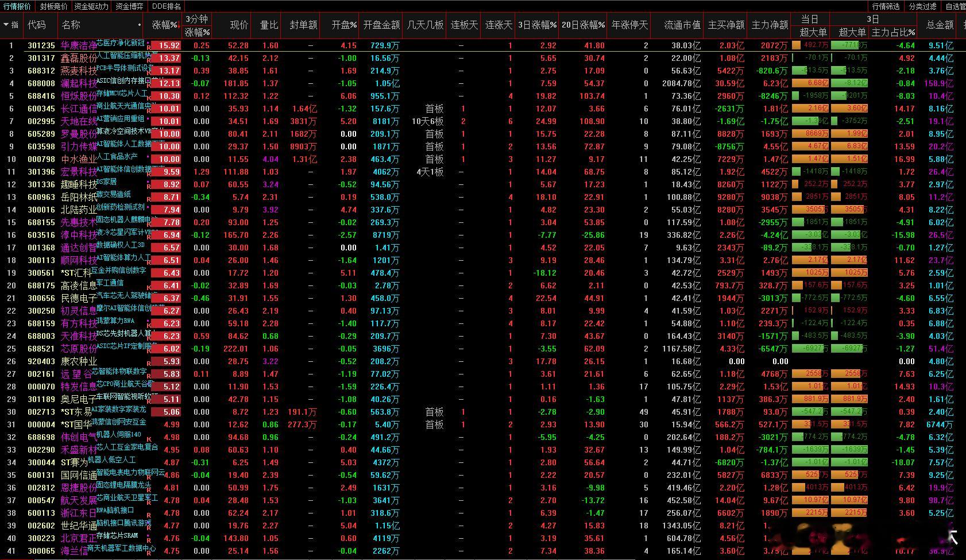
Task: Select stock name 国网信通
Action: point(79,475)
